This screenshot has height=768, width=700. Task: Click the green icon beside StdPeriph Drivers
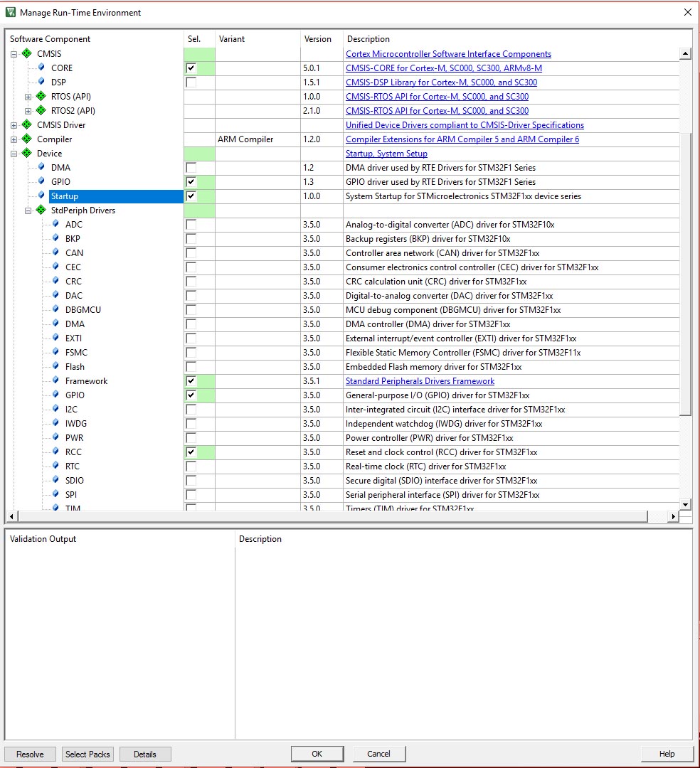pos(41,210)
